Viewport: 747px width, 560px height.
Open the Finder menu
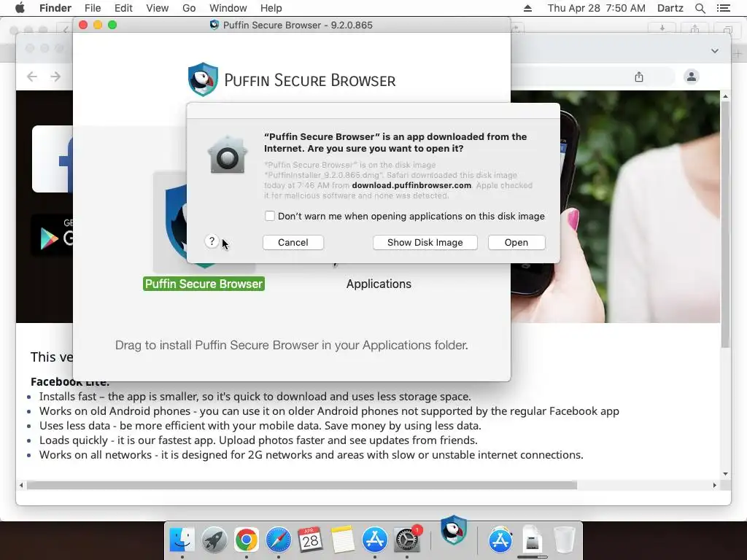click(x=55, y=8)
